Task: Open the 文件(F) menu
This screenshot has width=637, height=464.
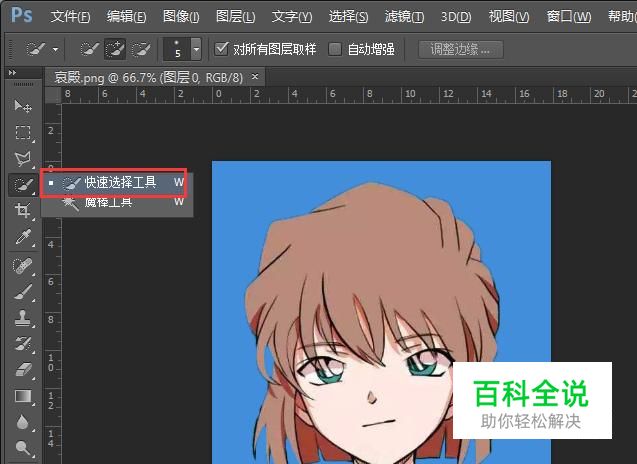Action: click(70, 17)
